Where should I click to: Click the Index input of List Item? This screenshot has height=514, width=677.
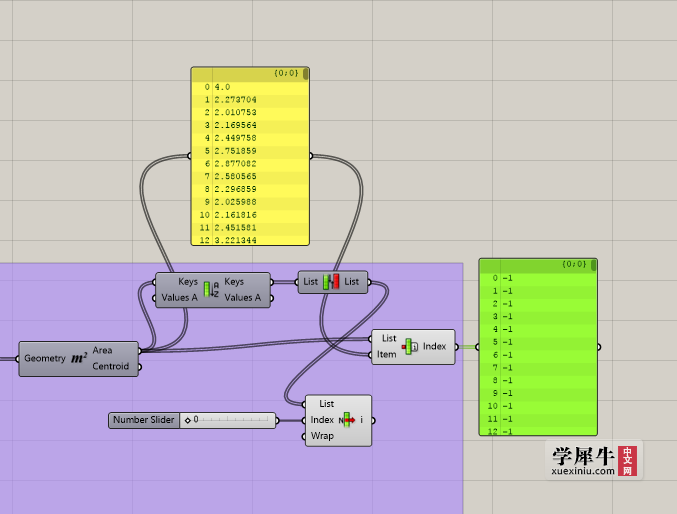coord(322,420)
